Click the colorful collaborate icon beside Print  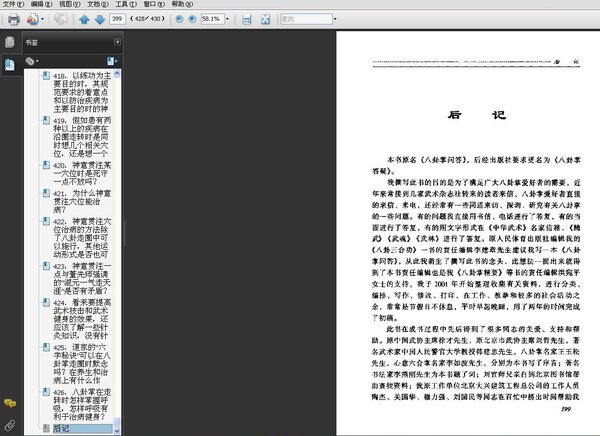click(x=33, y=19)
